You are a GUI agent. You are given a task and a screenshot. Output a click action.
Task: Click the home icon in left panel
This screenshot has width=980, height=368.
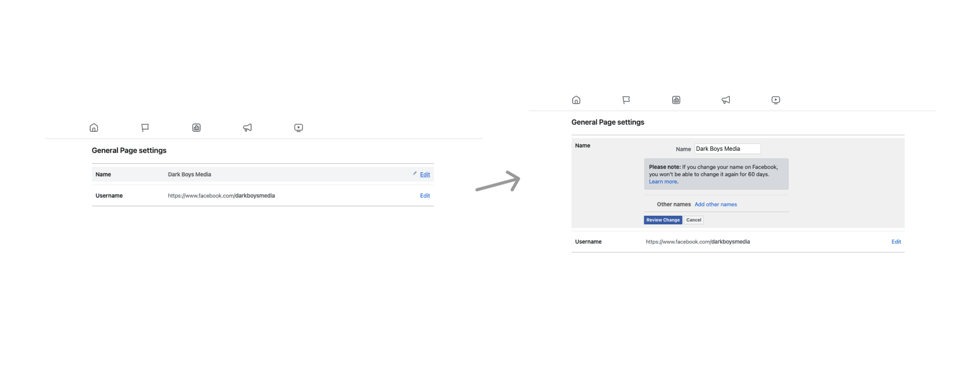(94, 128)
